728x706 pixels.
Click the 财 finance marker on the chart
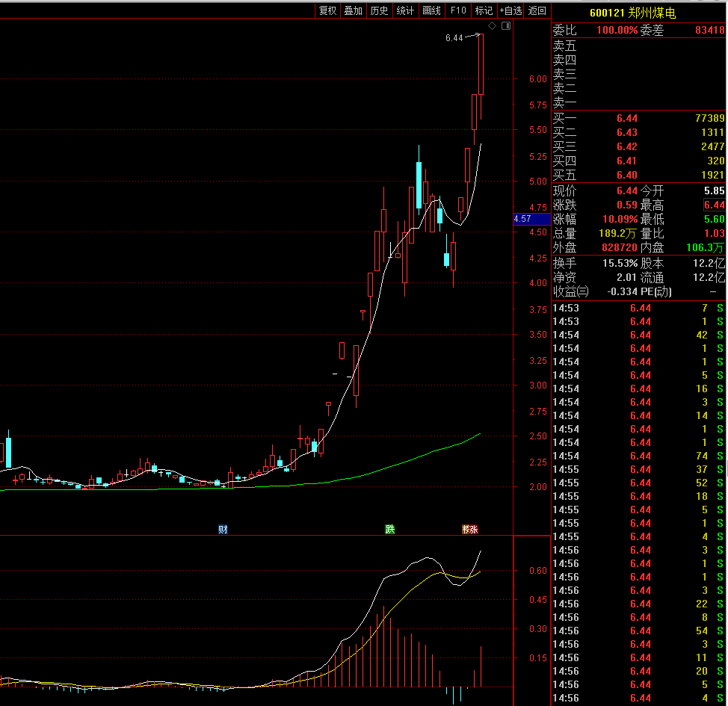[x=223, y=529]
